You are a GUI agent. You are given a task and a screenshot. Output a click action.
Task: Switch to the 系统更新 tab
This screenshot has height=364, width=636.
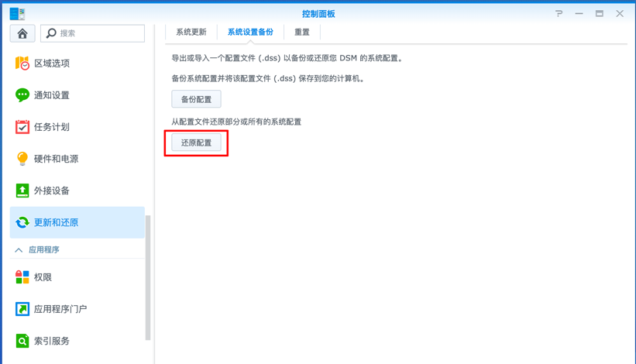click(x=191, y=32)
